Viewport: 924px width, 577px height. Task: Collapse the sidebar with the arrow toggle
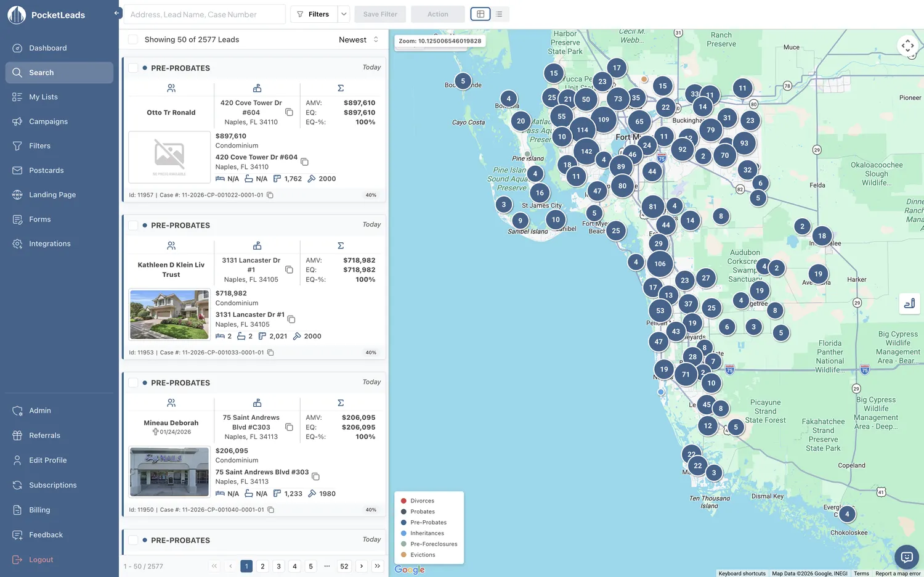click(x=116, y=12)
